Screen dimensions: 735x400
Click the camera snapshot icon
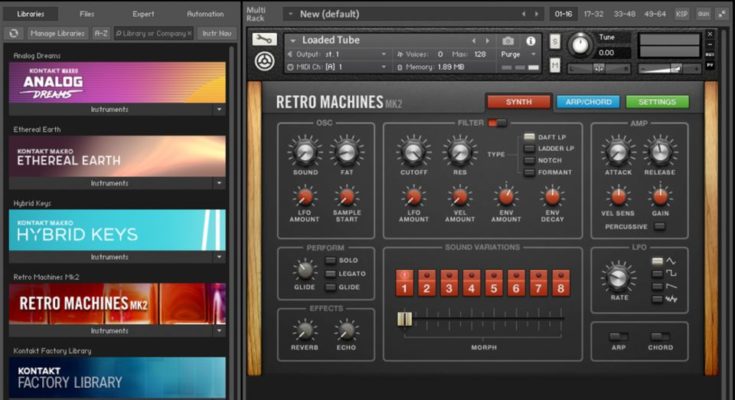(510, 41)
